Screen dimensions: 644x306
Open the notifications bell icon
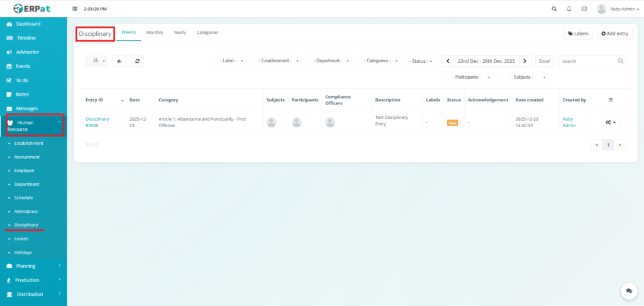[569, 9]
